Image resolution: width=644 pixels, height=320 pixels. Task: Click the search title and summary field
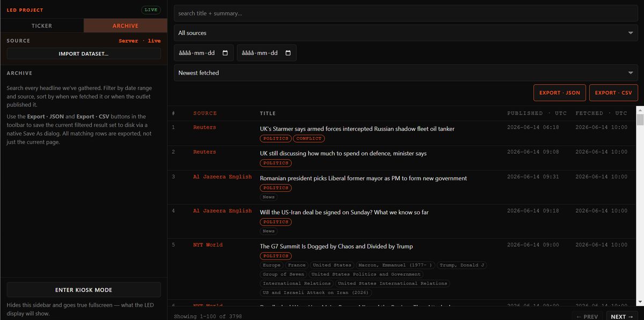pyautogui.click(x=406, y=13)
